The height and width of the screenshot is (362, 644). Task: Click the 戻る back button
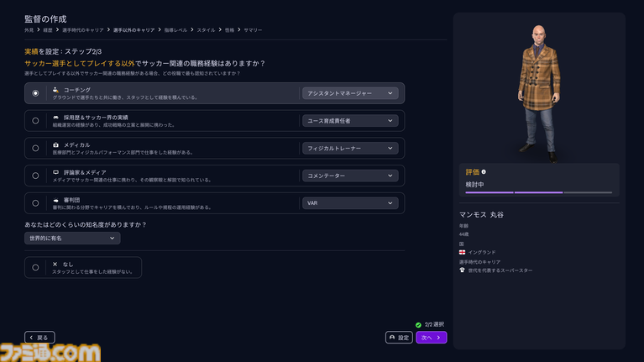click(x=39, y=338)
